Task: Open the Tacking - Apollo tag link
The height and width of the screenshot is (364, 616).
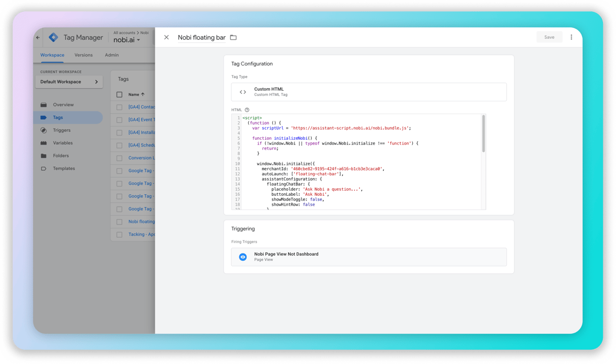Action: point(142,235)
